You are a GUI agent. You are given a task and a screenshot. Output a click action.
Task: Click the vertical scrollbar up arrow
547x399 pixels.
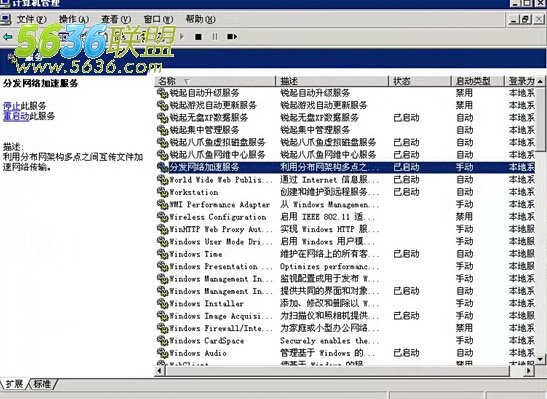(540, 81)
